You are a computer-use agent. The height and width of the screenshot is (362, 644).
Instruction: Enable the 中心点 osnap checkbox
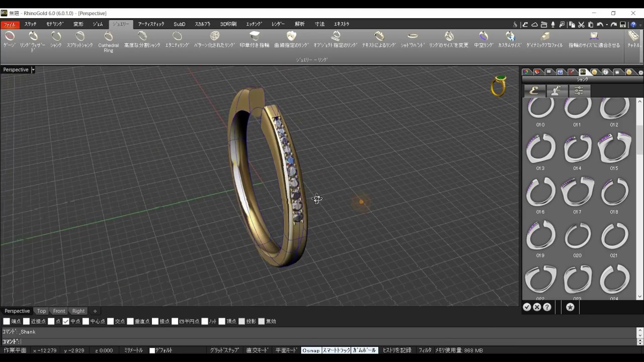tap(86, 321)
